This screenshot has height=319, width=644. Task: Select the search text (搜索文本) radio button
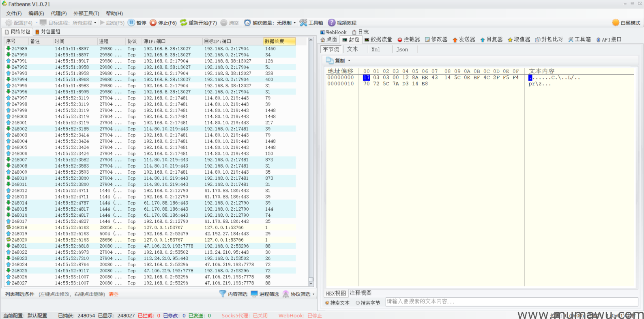(327, 303)
